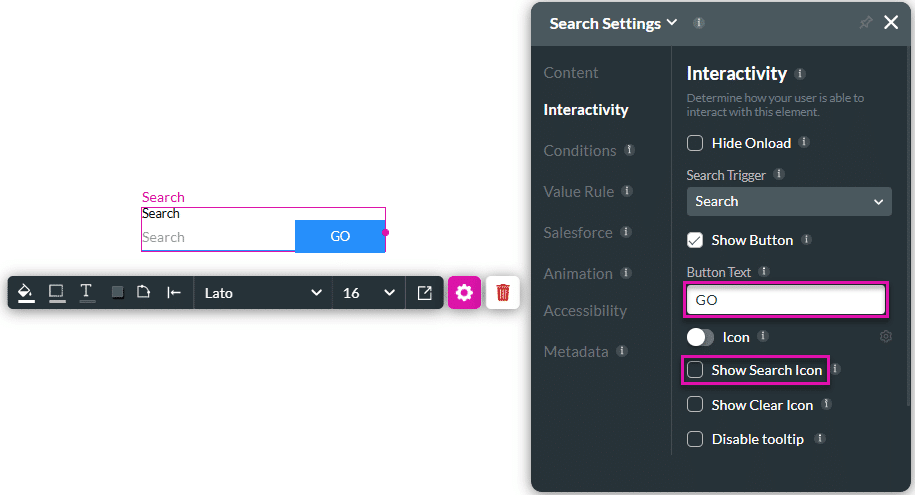Open the Conditions tab

click(x=580, y=151)
